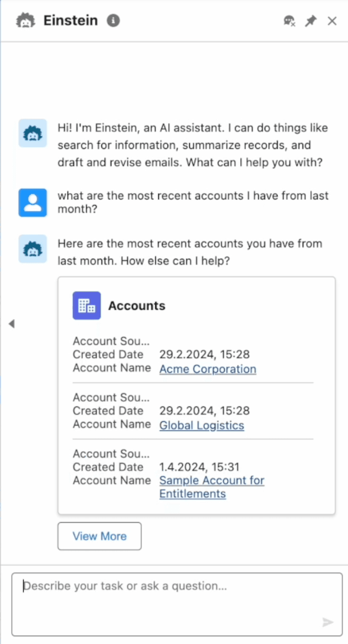Open the Global Logistics account link

202,425
